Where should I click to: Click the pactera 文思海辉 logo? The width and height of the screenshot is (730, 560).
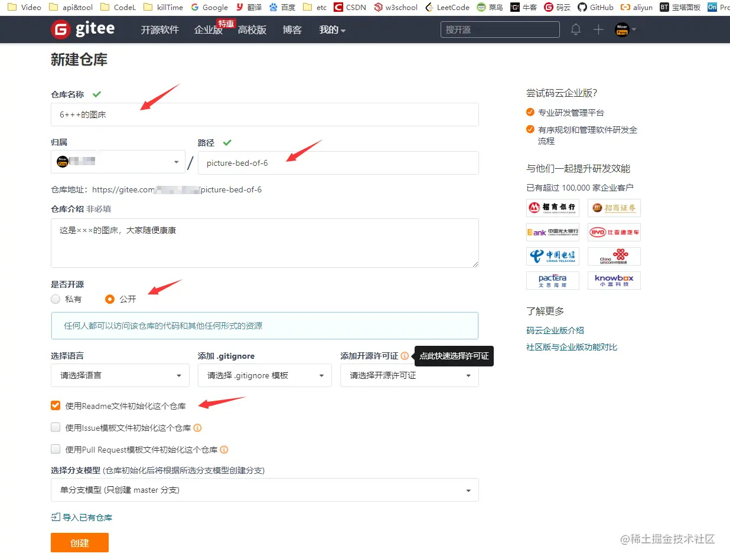553,280
